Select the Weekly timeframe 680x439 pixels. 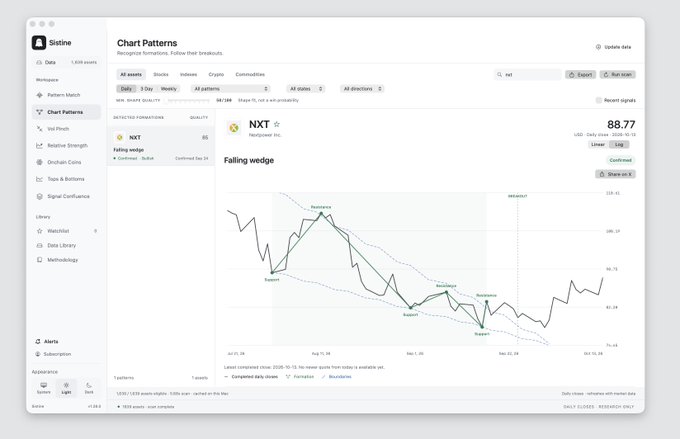(169, 88)
